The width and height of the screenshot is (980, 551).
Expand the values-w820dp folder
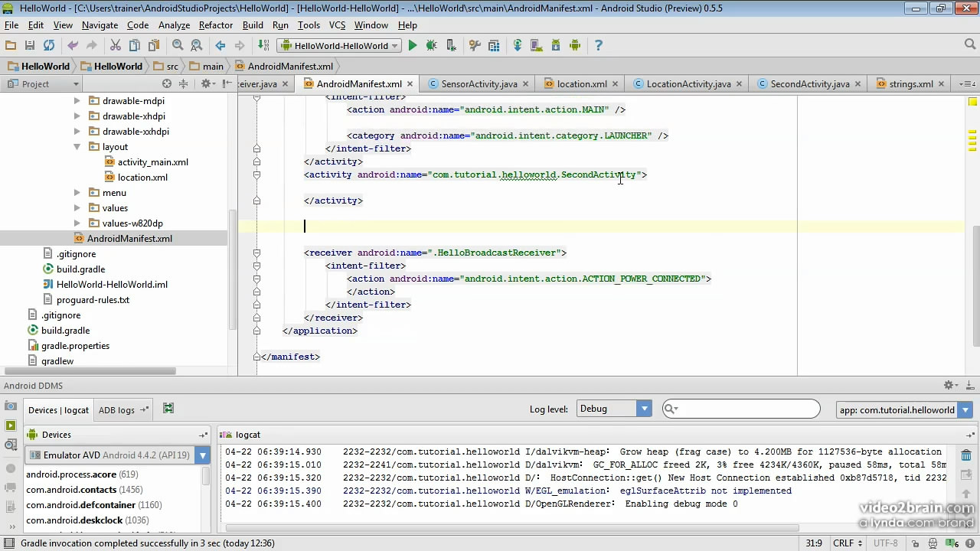pos(77,223)
